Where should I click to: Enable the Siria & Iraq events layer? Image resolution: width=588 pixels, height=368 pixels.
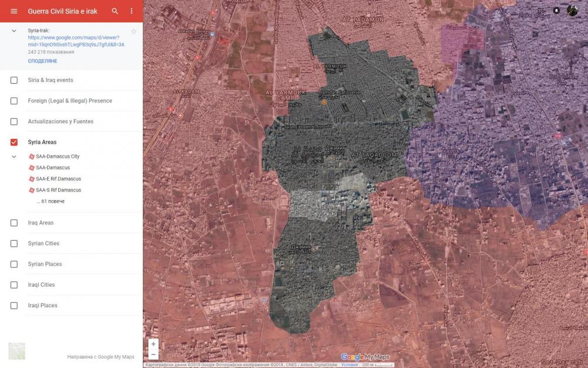[14, 80]
